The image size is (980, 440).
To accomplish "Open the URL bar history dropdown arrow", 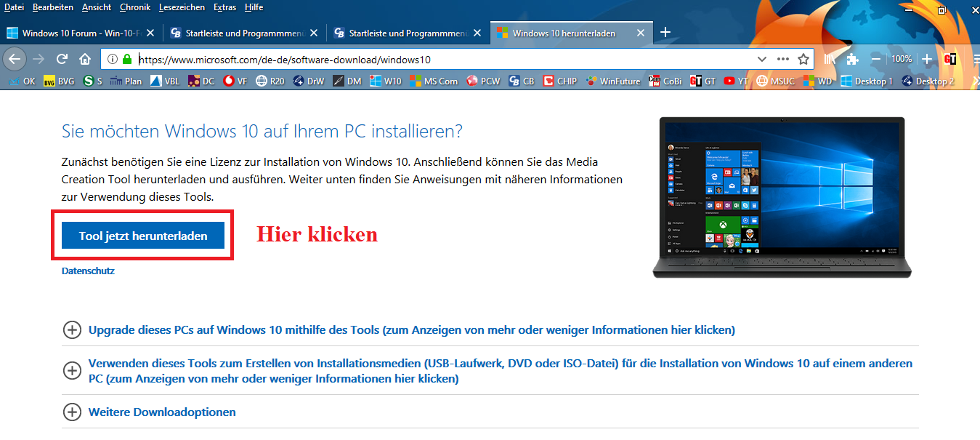I will pyautogui.click(x=761, y=59).
